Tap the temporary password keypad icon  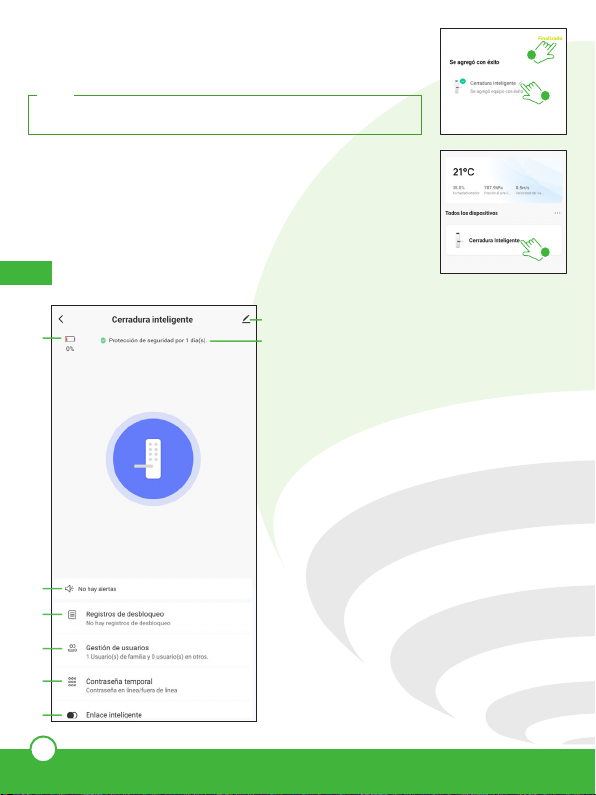72,681
